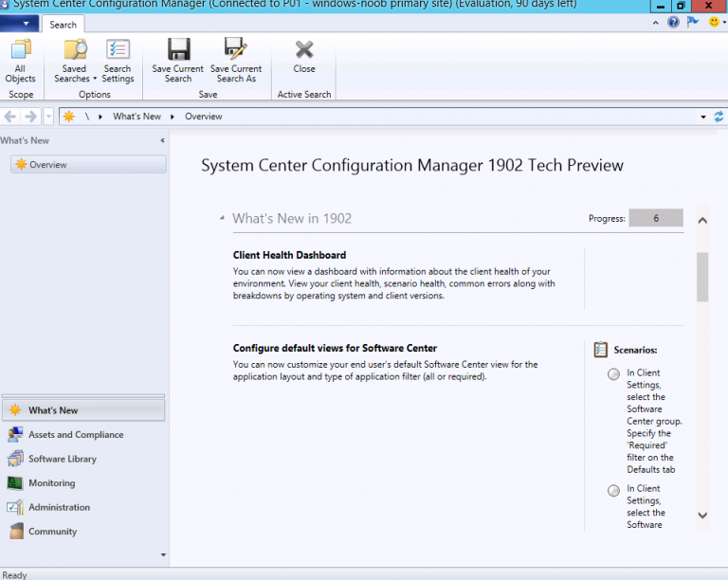This screenshot has height=580, width=728.
Task: Click 'Configure default views for Software Center' heading
Action: (335, 348)
